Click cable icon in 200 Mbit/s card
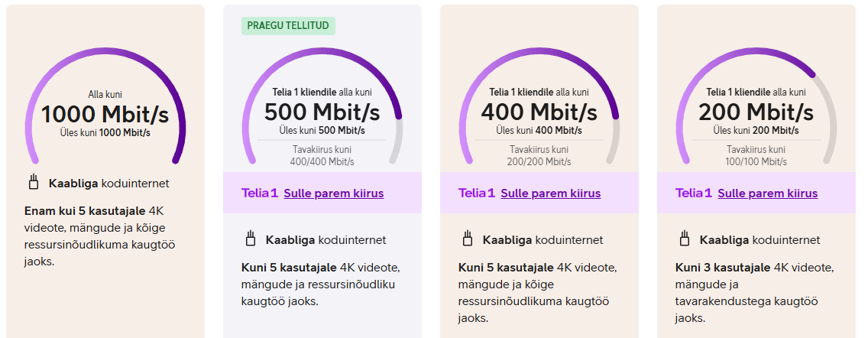The height and width of the screenshot is (338, 868). click(x=684, y=239)
